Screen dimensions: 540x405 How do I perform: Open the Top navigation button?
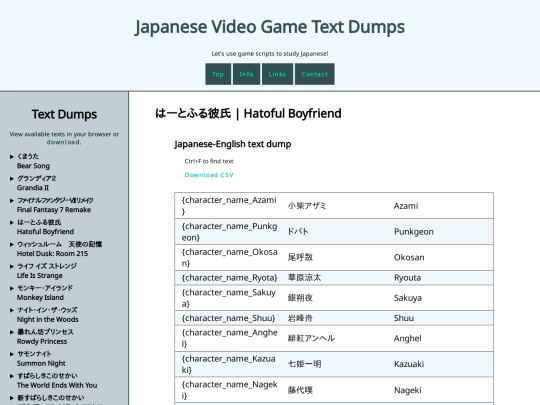click(218, 74)
